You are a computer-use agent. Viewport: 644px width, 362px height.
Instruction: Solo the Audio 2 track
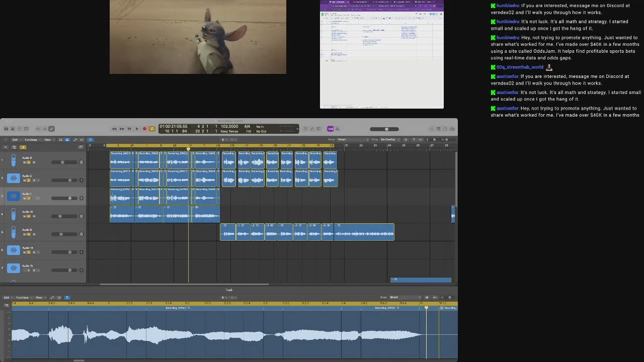pyautogui.click(x=29, y=180)
